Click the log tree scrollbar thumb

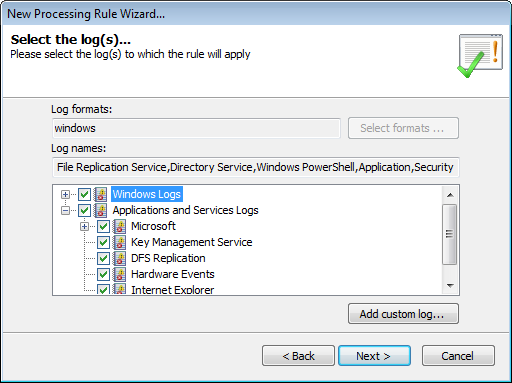450,234
